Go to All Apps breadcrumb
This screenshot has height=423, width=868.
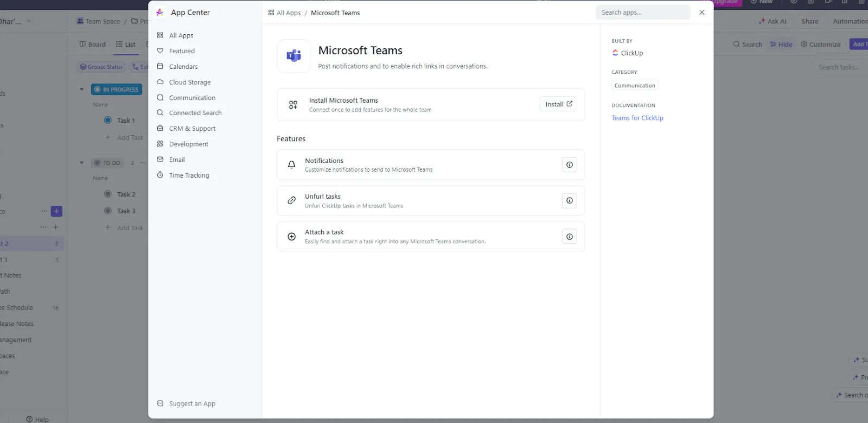click(x=284, y=12)
